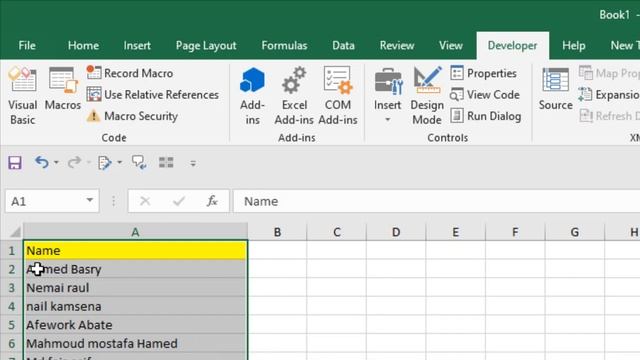Click the Cancel X in formula bar
The image size is (640, 360).
point(145,201)
